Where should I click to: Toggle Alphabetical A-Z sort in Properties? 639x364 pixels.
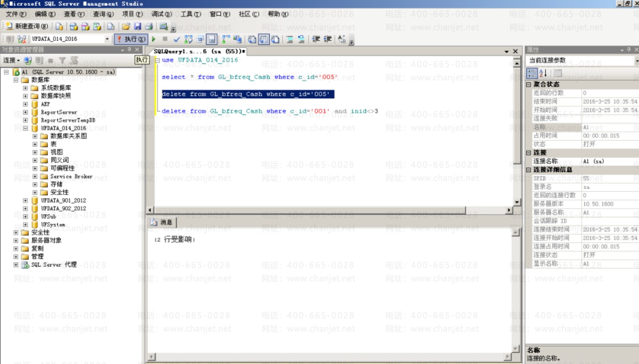tap(543, 73)
